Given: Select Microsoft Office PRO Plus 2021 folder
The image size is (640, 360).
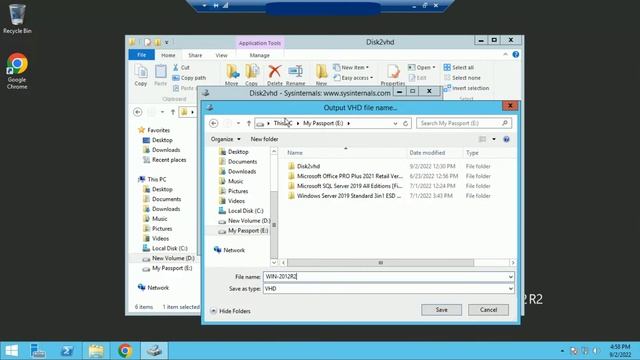Looking at the screenshot, I should pos(349,176).
